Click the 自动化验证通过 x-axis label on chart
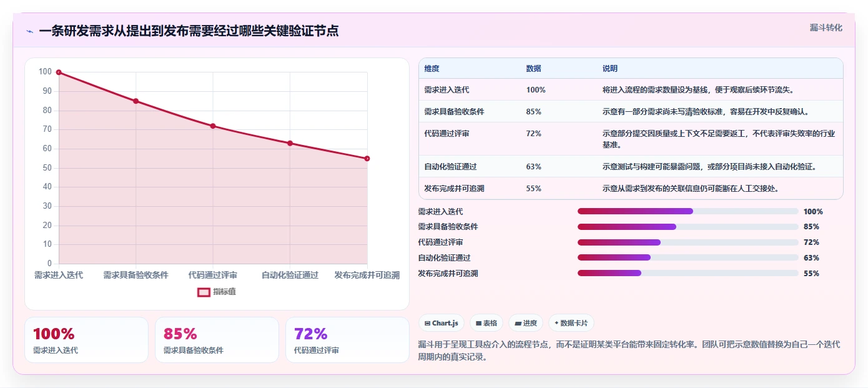The image size is (868, 388). (290, 275)
